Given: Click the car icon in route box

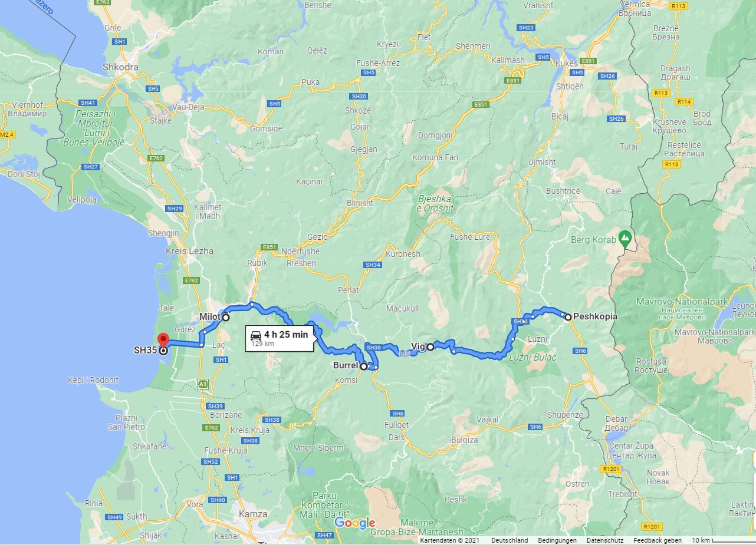Looking at the screenshot, I should pyautogui.click(x=257, y=335).
